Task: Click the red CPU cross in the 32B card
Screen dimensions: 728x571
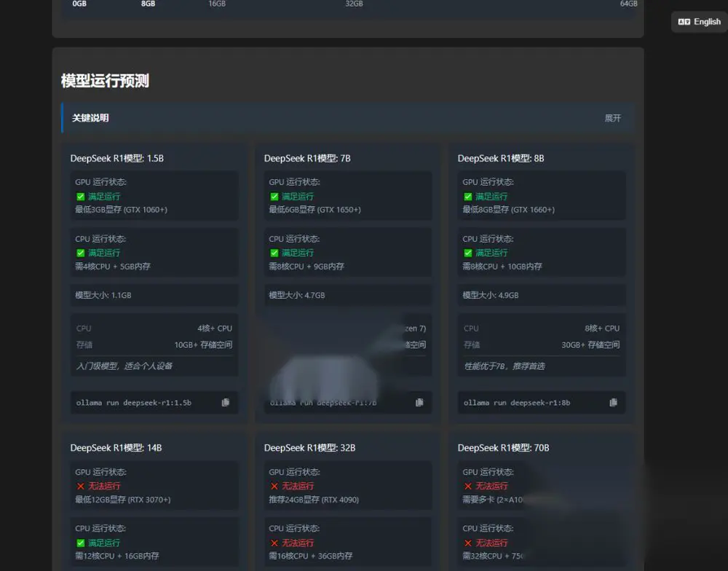Action: (274, 543)
